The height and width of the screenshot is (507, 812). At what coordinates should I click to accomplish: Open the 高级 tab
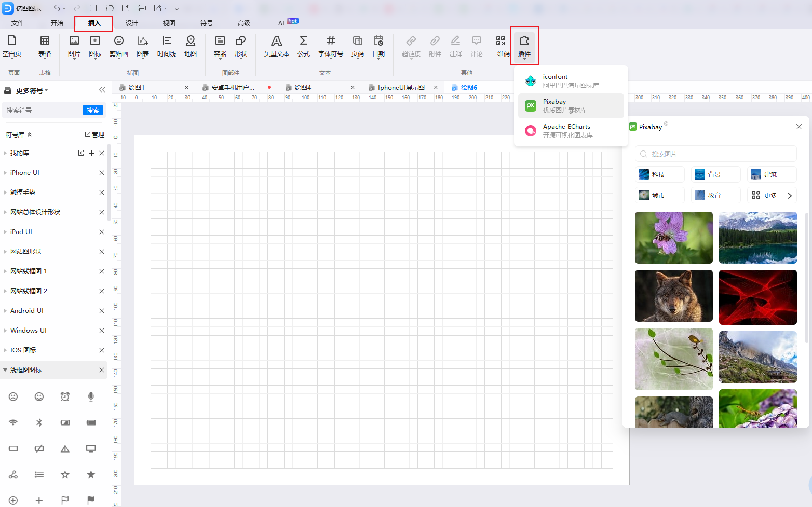pyautogui.click(x=244, y=23)
